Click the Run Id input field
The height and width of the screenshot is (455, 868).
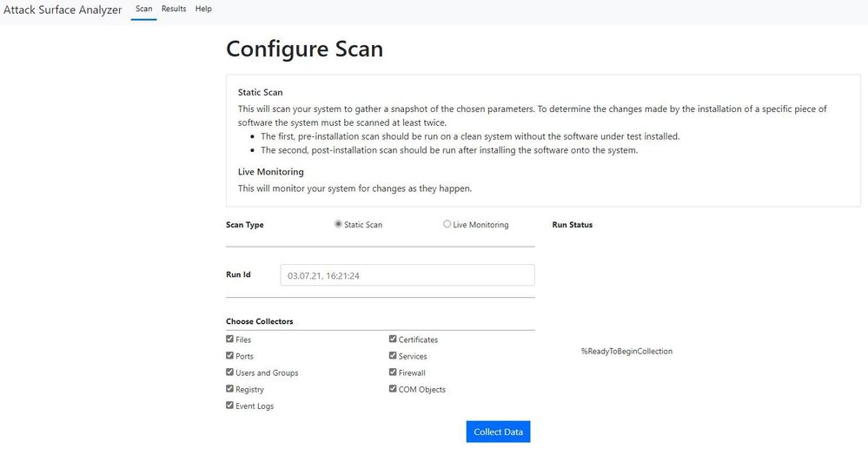coord(407,275)
